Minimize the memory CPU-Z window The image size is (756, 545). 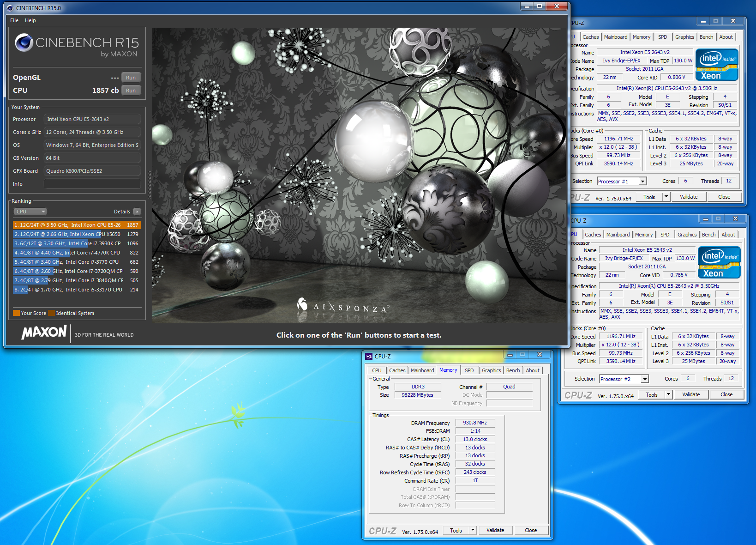510,355
